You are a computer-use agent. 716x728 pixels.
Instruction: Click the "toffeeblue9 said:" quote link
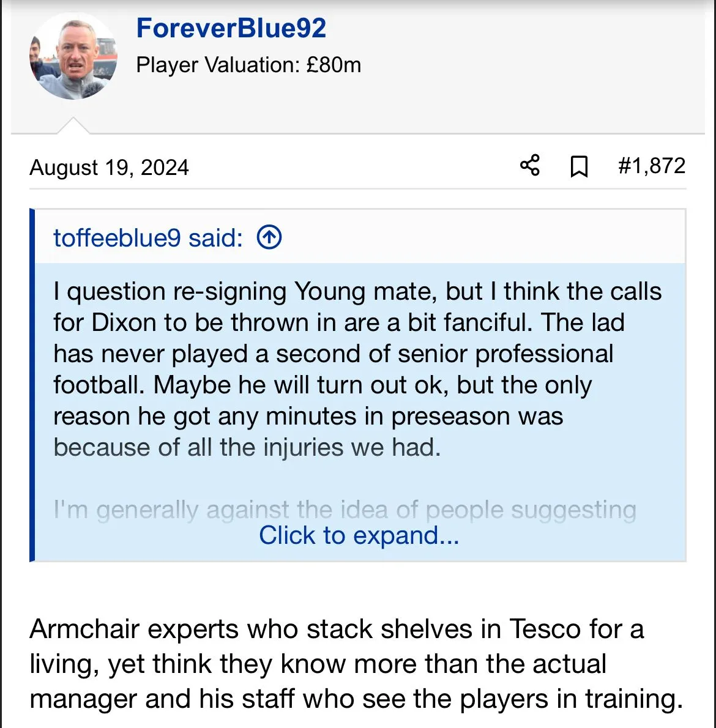147,238
